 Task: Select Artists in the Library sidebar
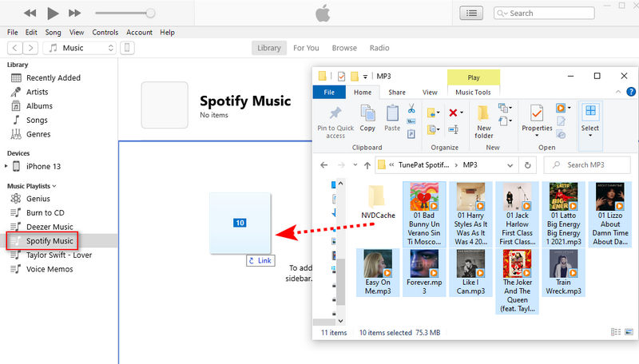click(37, 92)
